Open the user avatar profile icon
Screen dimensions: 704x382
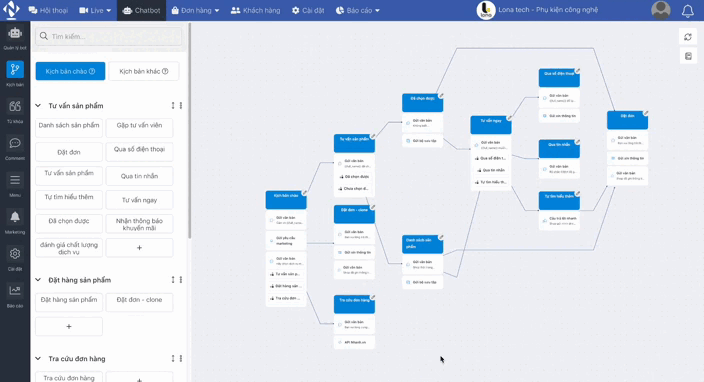(x=660, y=10)
